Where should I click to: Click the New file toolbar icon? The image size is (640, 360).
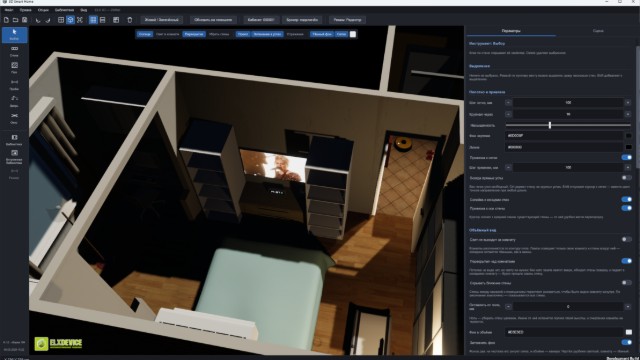pos(6,20)
